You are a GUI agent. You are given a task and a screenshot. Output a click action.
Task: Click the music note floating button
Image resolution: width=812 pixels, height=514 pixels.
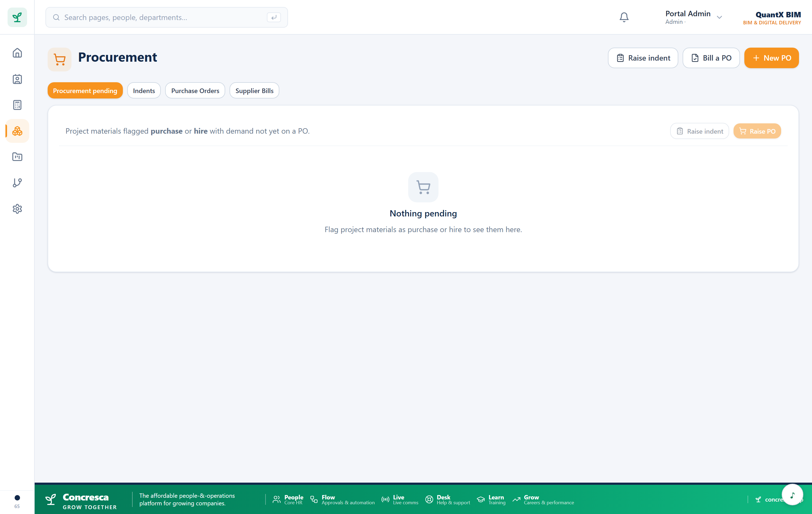pos(793,495)
